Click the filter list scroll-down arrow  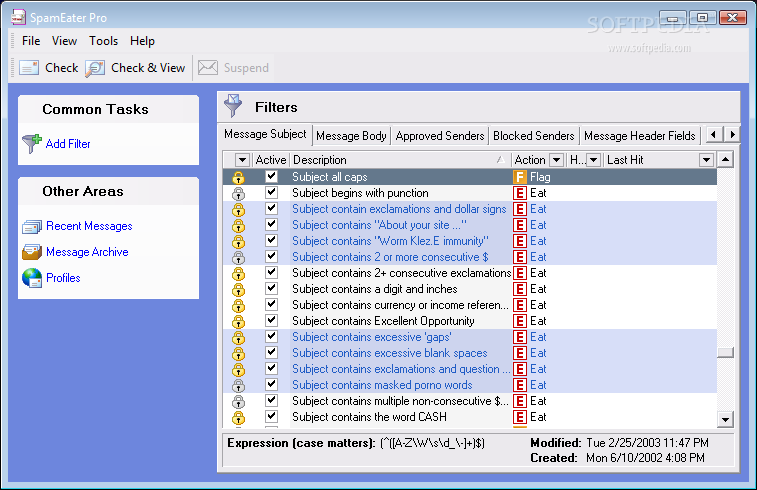tap(725, 419)
